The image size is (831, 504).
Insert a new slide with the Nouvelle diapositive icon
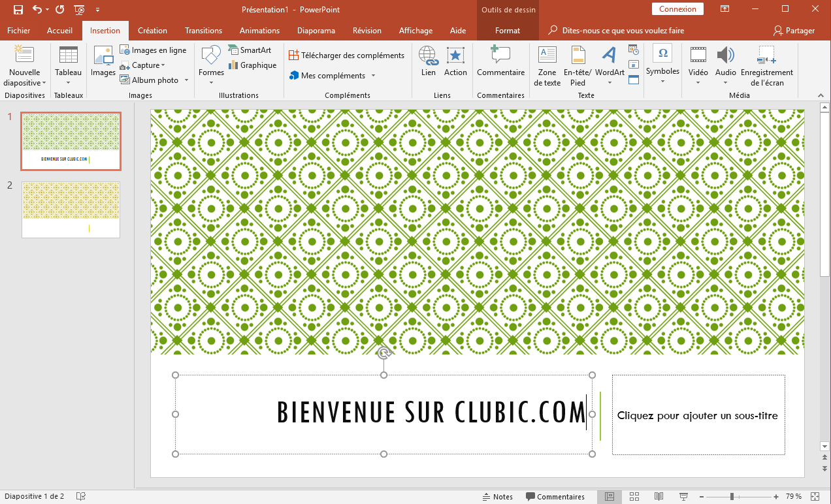tap(24, 55)
